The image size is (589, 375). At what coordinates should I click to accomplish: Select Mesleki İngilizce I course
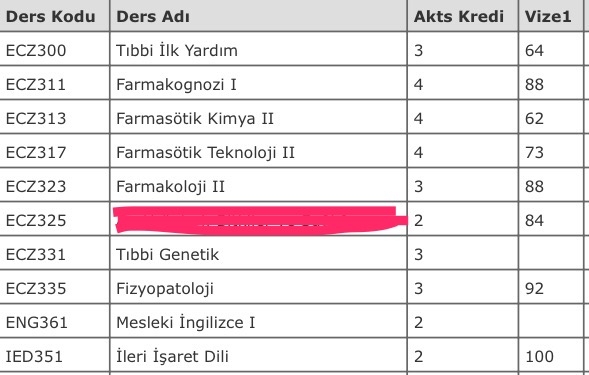pyautogui.click(x=186, y=322)
